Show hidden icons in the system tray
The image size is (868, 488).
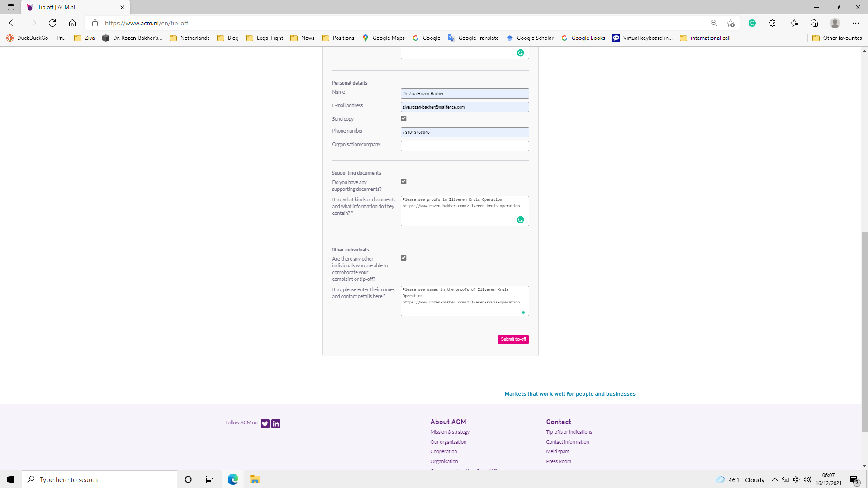tap(775, 479)
